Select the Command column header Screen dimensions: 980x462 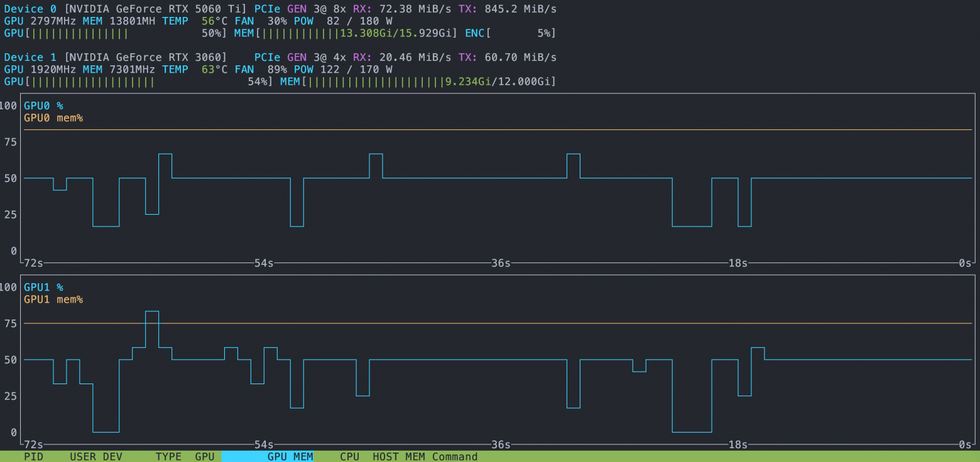(x=455, y=456)
